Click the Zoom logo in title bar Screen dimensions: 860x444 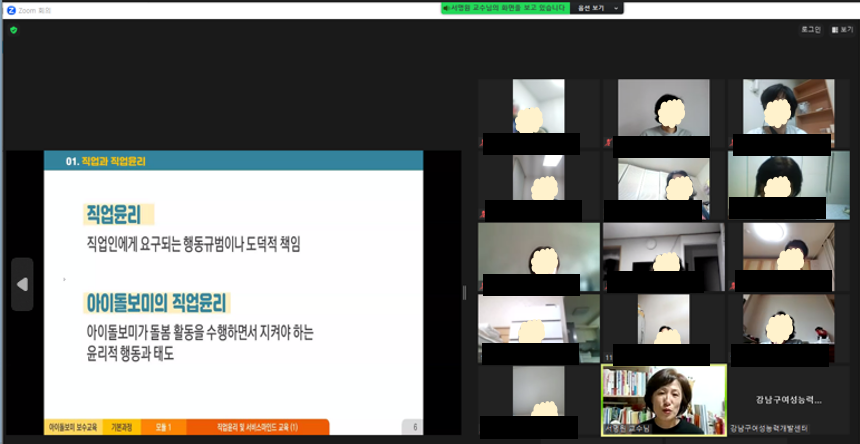[x=11, y=8]
